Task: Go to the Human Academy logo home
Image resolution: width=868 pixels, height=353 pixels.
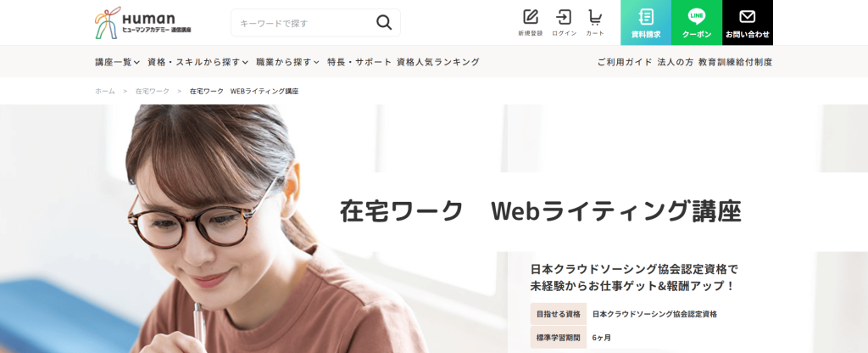Action: 142,23
